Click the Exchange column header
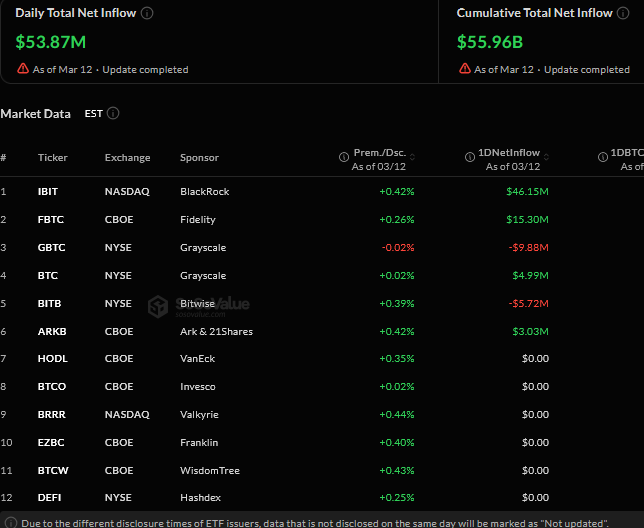The width and height of the screenshot is (644, 528). tap(127, 158)
